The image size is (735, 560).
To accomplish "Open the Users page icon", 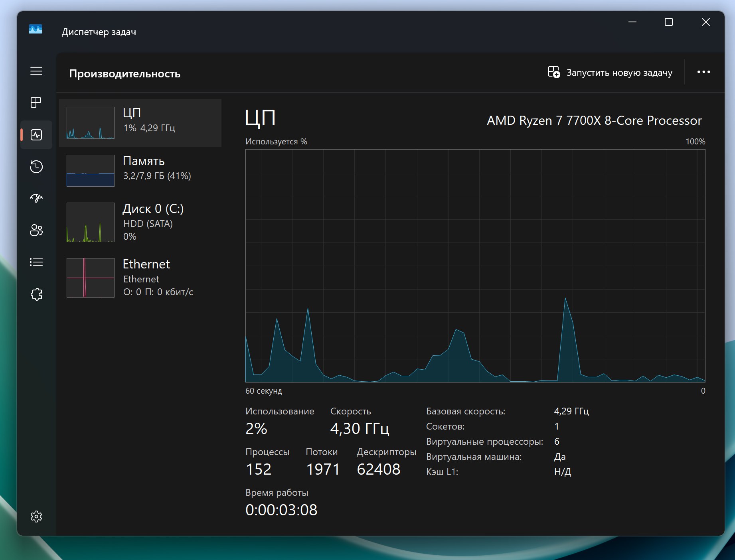I will click(36, 230).
